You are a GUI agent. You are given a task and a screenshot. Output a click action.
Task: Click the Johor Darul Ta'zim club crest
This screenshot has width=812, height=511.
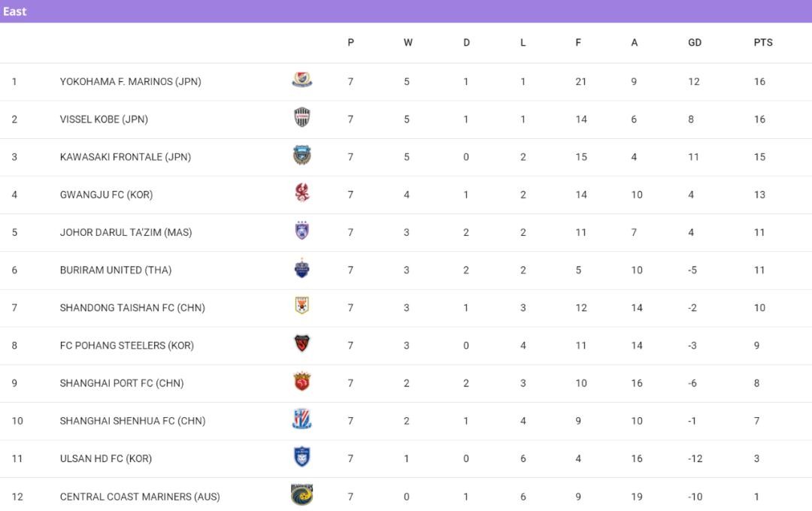pos(302,231)
